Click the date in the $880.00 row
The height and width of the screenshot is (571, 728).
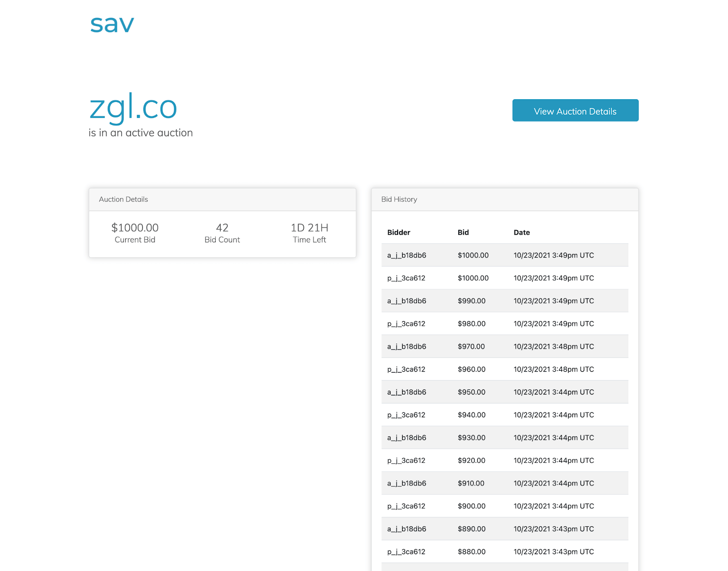click(x=554, y=551)
